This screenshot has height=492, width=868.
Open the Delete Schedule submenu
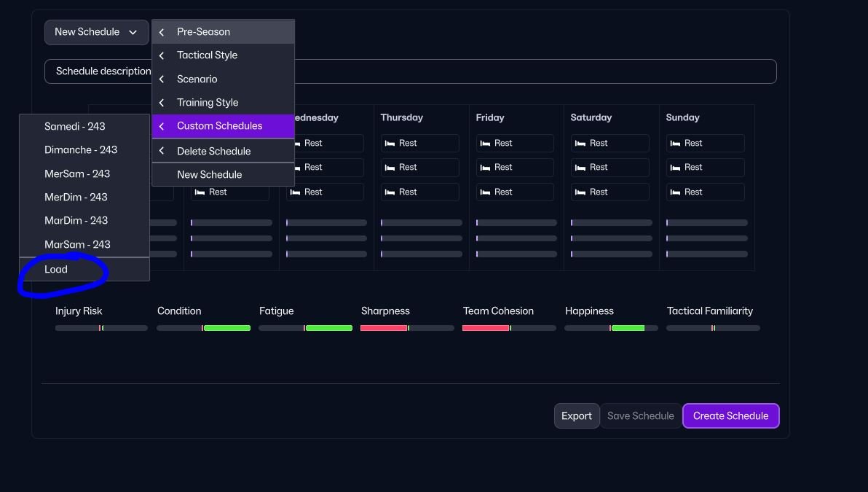[223, 152]
